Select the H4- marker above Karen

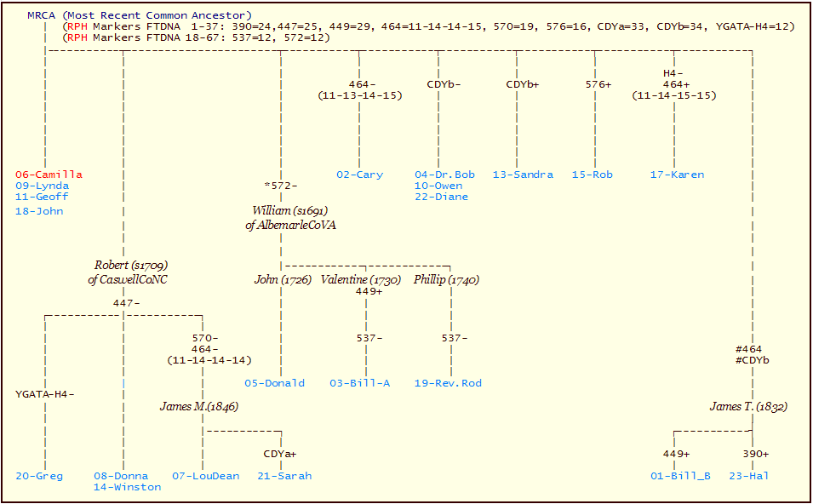coord(673,73)
